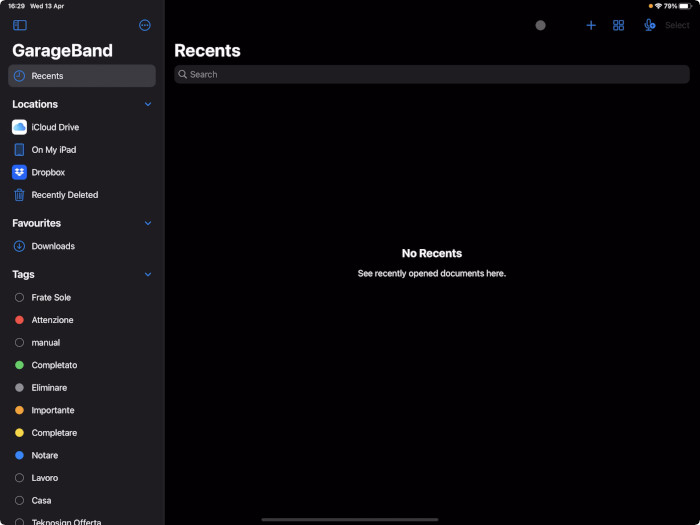This screenshot has width=700, height=525.
Task: Click the Search field
Action: 432,75
